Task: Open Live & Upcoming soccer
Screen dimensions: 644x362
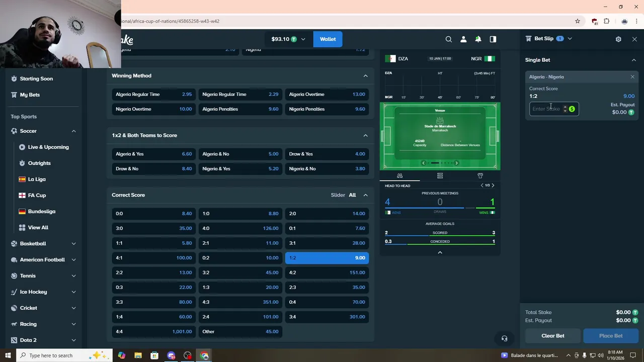Action: point(48,147)
